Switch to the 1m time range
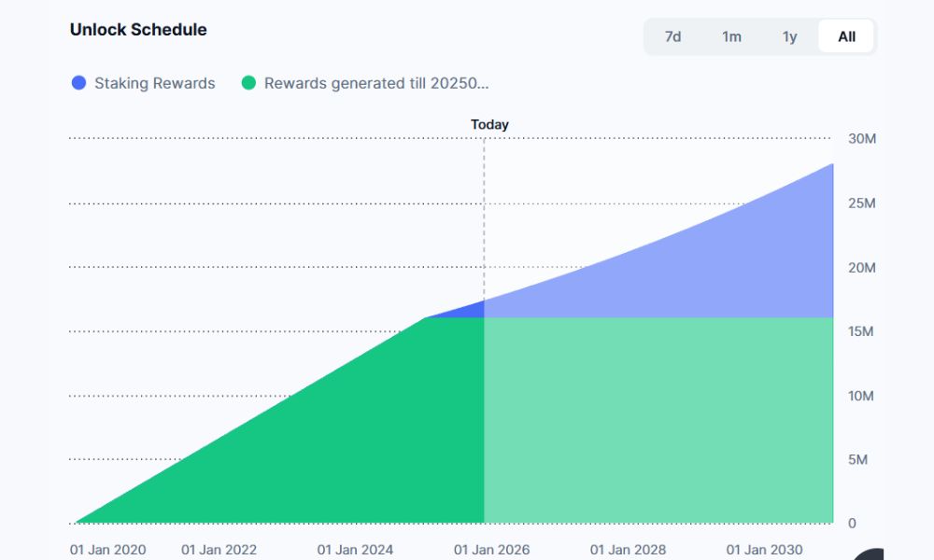Viewport: 934px width, 560px height. pos(731,36)
